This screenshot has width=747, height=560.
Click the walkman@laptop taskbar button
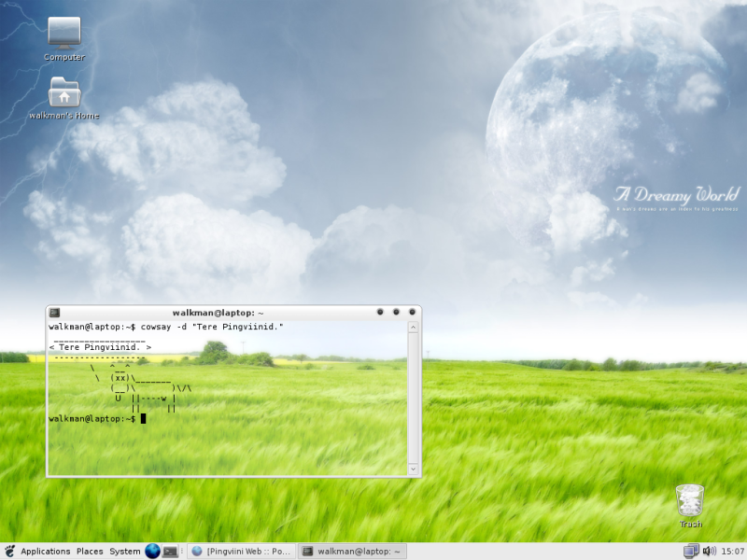tap(353, 552)
